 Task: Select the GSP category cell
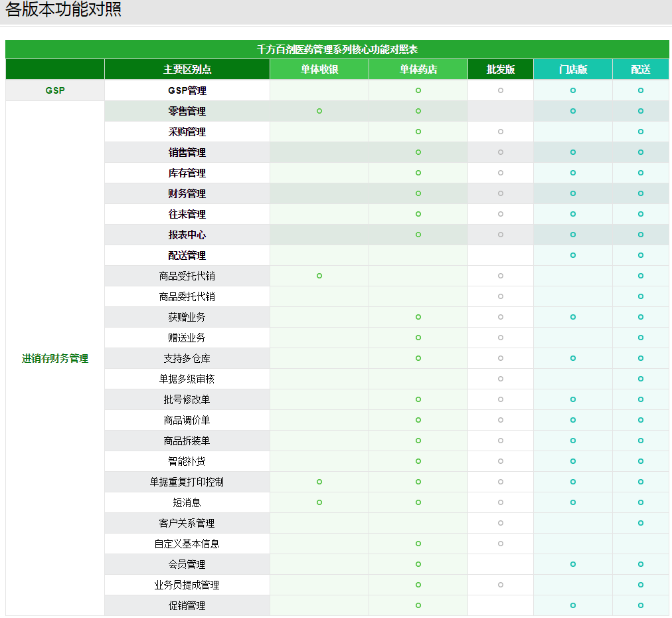[55, 90]
